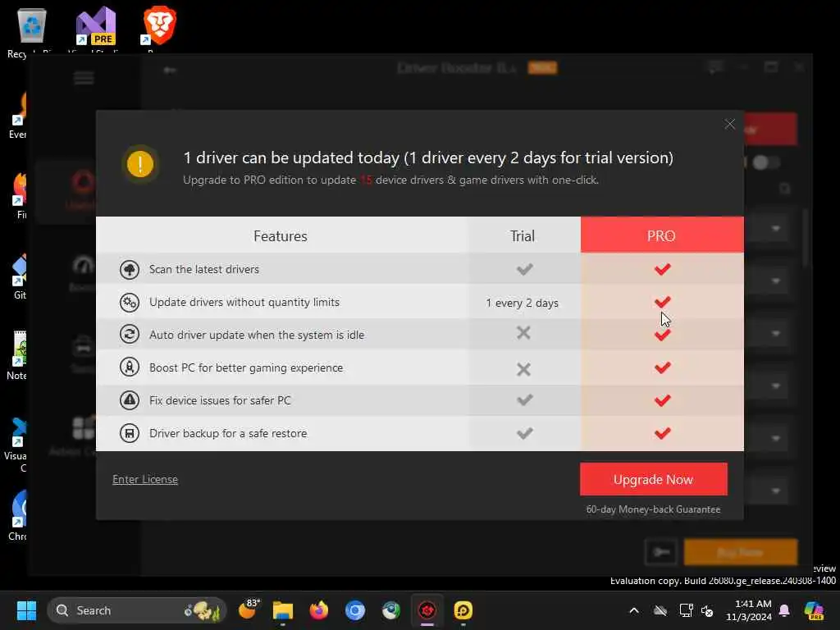Click the yellow exclamation warning icon
The image size is (840, 630).
pos(140,164)
